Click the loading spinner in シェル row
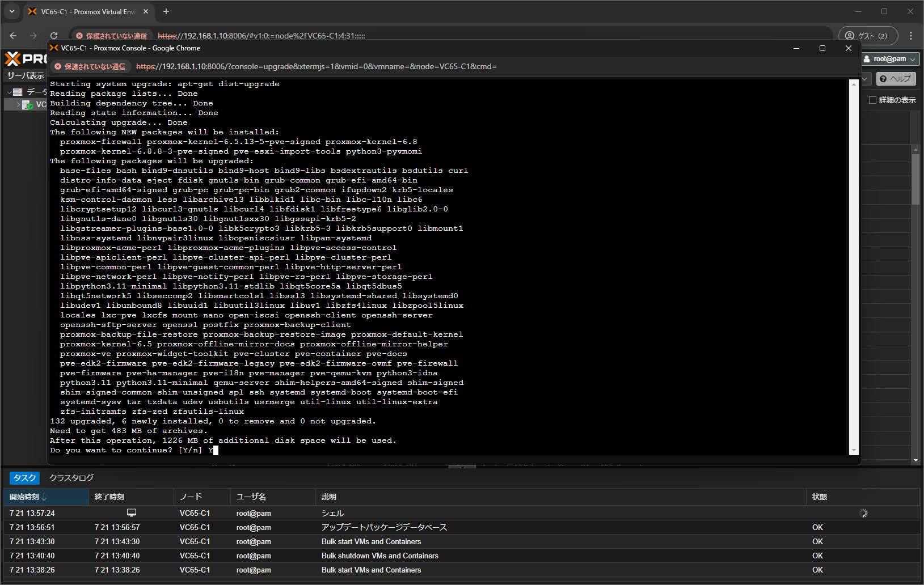The height and width of the screenshot is (585, 924). click(x=863, y=513)
